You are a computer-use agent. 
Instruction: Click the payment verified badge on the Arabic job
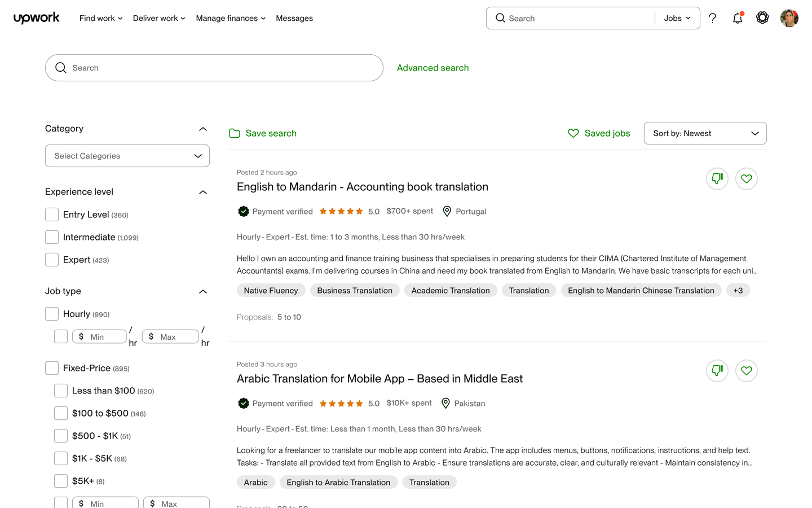[x=244, y=403]
